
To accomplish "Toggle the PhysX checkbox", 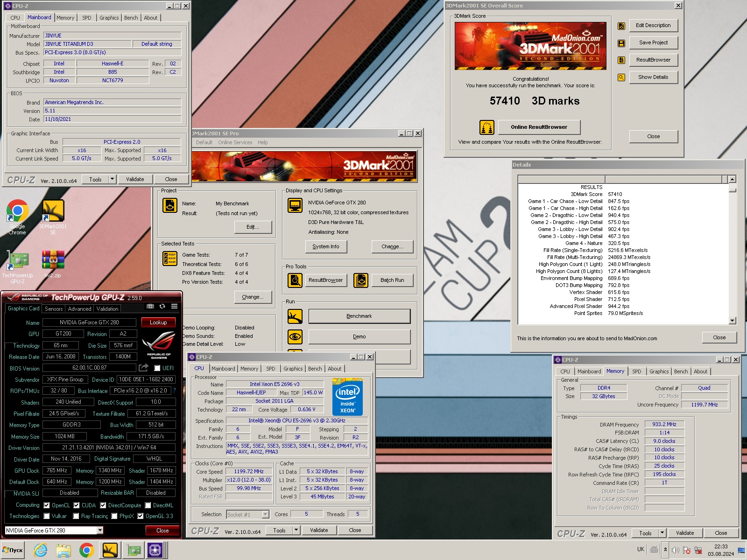I will tap(114, 516).
